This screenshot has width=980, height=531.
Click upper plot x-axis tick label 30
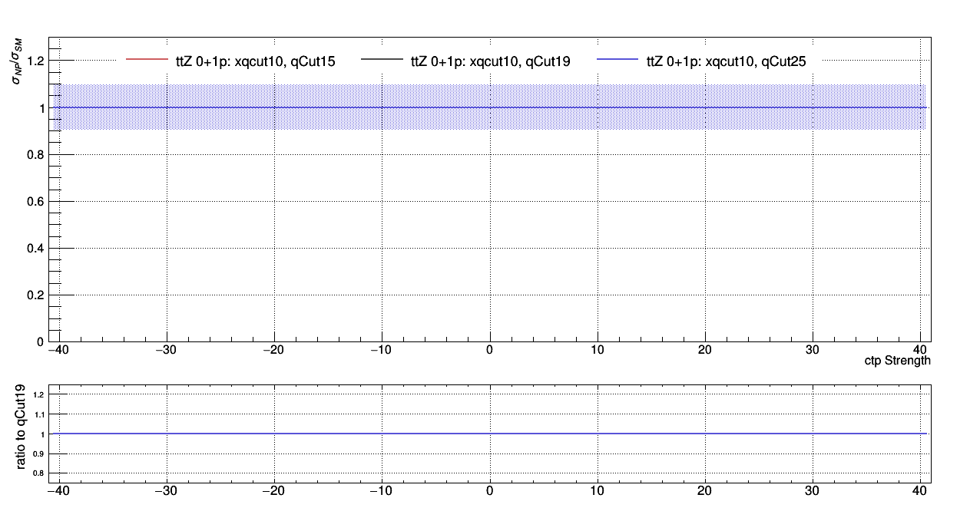click(x=813, y=350)
